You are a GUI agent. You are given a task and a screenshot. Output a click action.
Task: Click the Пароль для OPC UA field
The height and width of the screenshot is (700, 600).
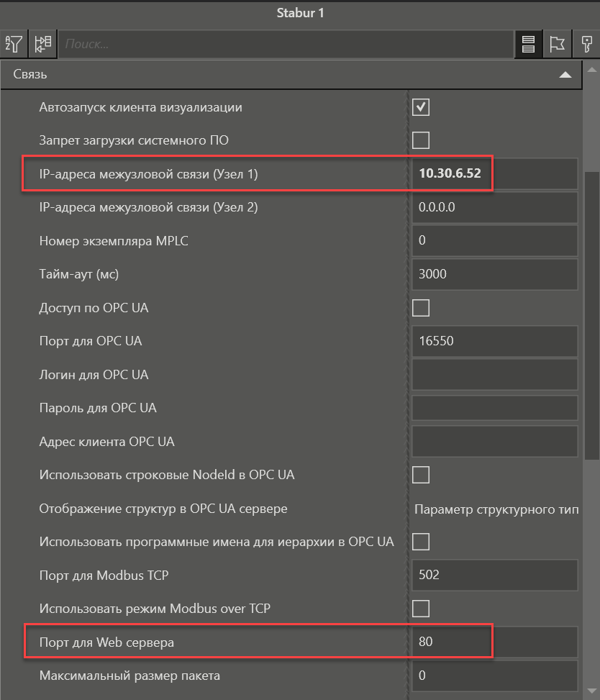(495, 408)
